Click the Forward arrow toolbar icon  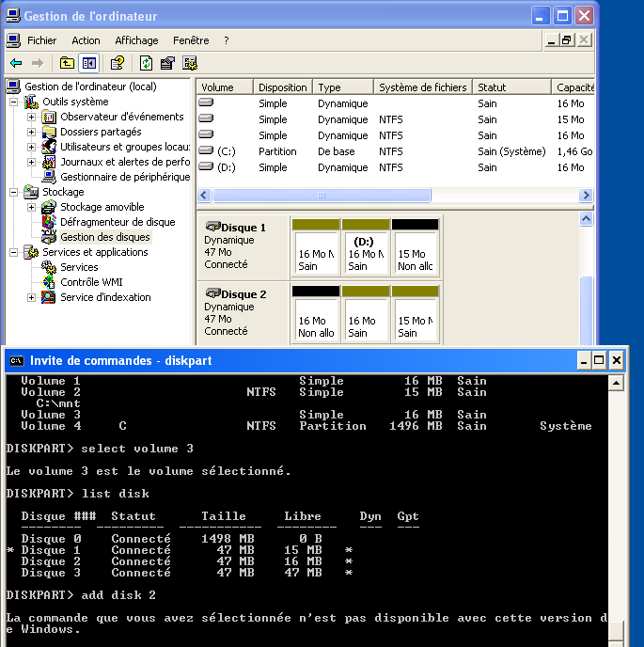(x=38, y=63)
